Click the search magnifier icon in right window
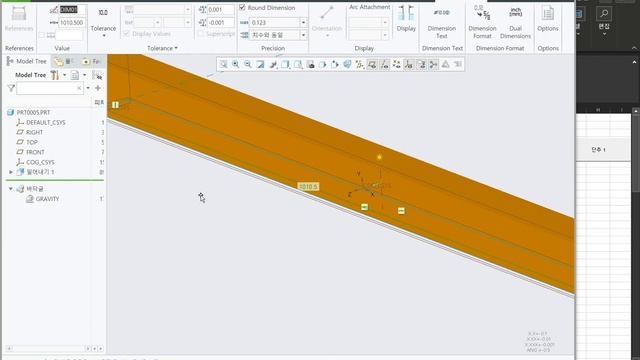This screenshot has width=640, height=360. (x=604, y=14)
